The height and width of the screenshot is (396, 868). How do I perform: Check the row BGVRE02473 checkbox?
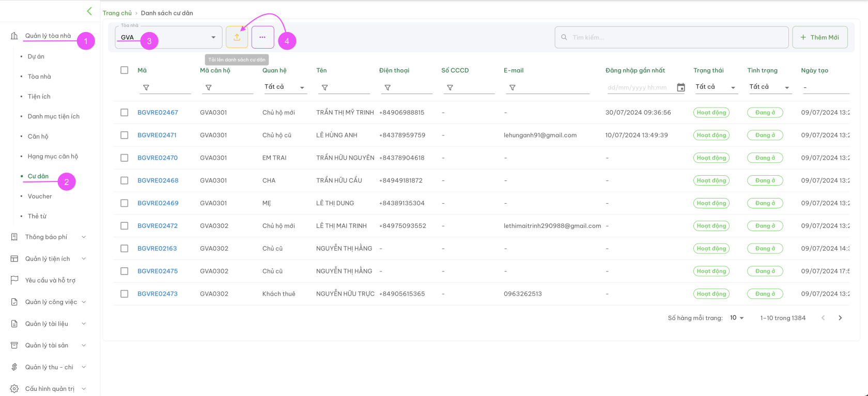(x=125, y=294)
